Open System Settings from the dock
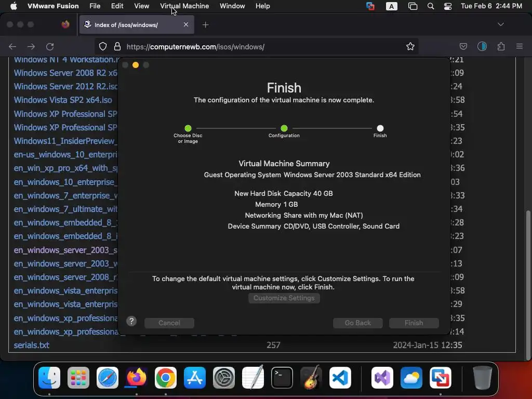The image size is (532, 399). [224, 377]
